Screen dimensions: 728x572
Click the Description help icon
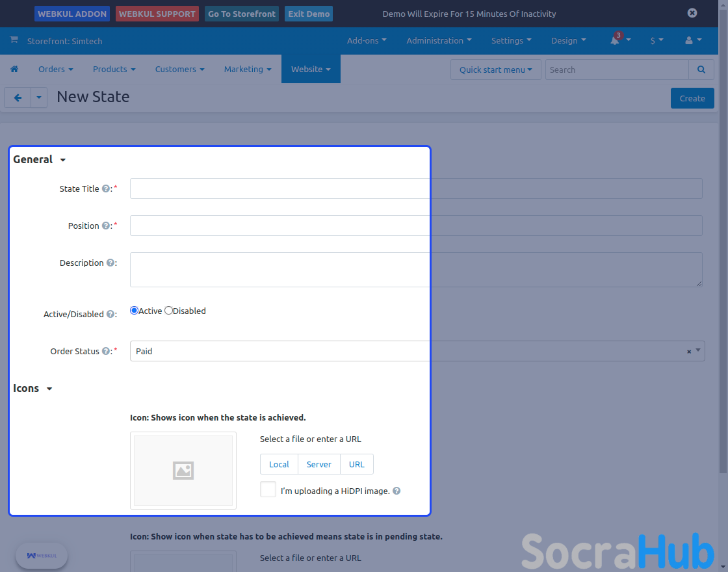[110, 263]
